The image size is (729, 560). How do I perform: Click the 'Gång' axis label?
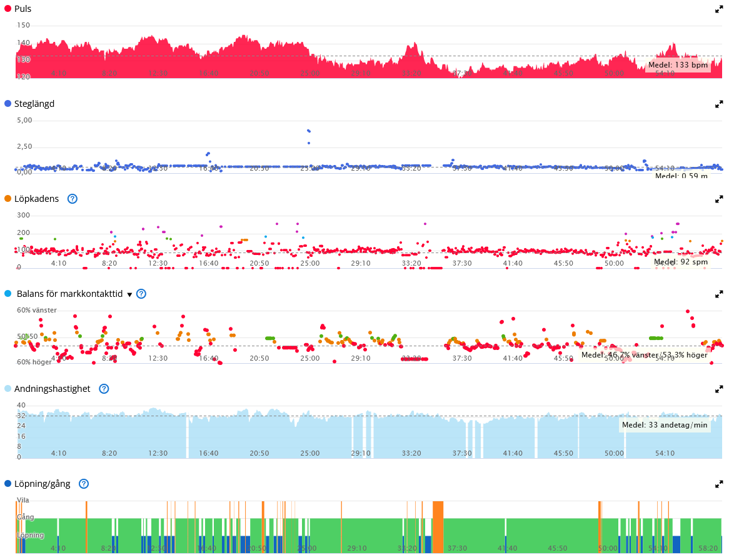coord(26,517)
